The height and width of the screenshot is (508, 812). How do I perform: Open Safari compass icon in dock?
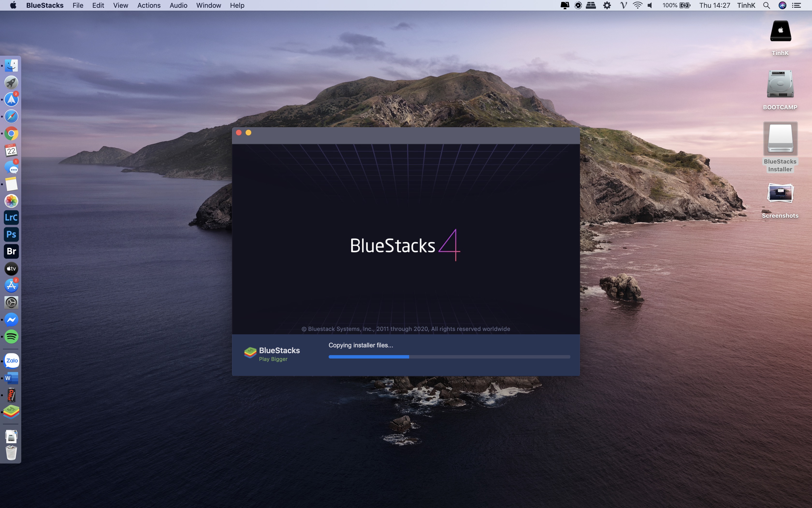click(x=11, y=116)
